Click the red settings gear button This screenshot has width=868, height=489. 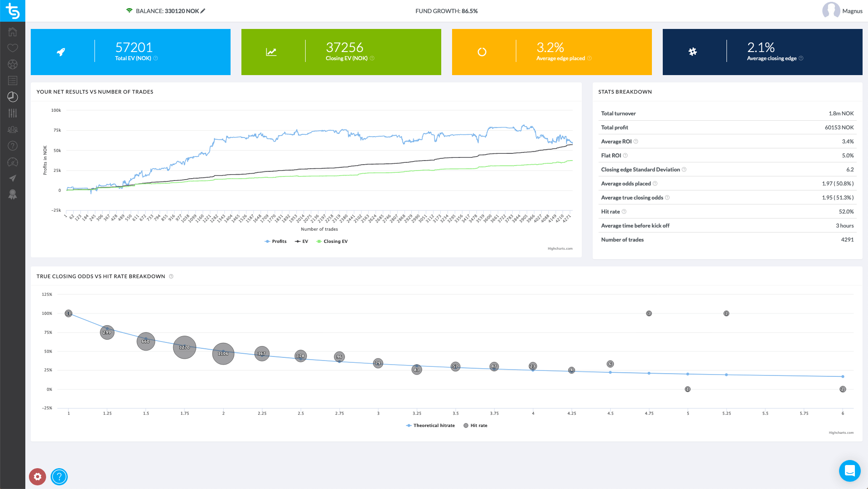38,476
